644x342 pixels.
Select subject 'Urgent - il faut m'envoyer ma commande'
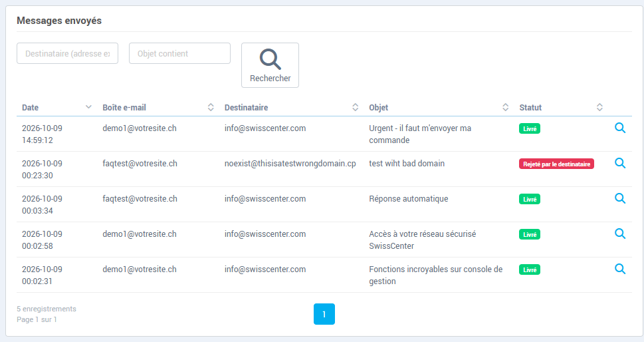pos(420,134)
